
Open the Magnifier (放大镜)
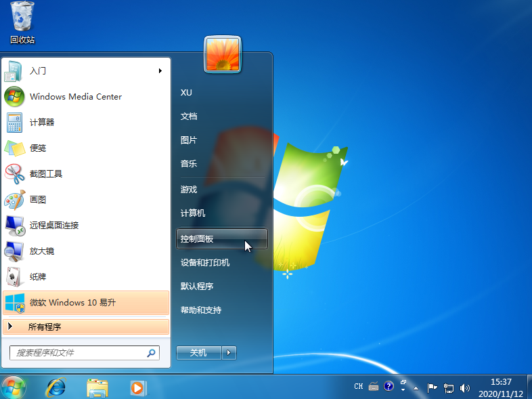point(86,251)
